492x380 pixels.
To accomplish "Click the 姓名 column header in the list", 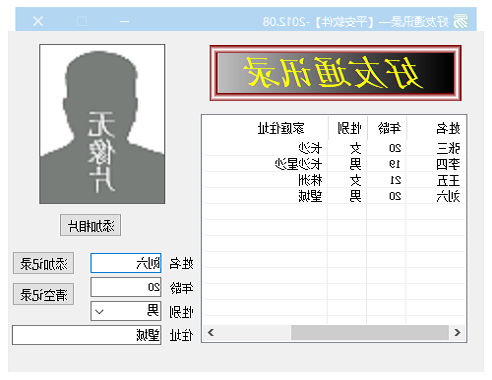I will [436, 128].
